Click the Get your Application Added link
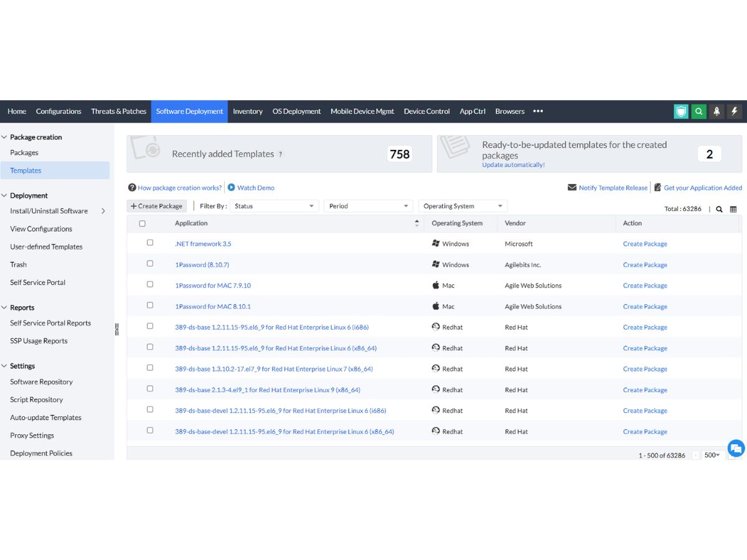747x560 pixels. pyautogui.click(x=703, y=187)
